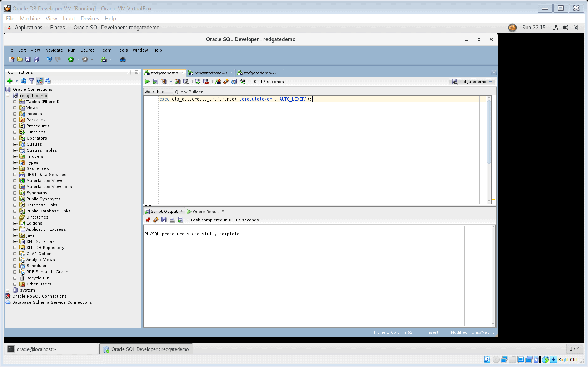The image size is (588, 367).
Task: Click the SQL Worksheet icon in main toolbar
Action: click(x=104, y=59)
